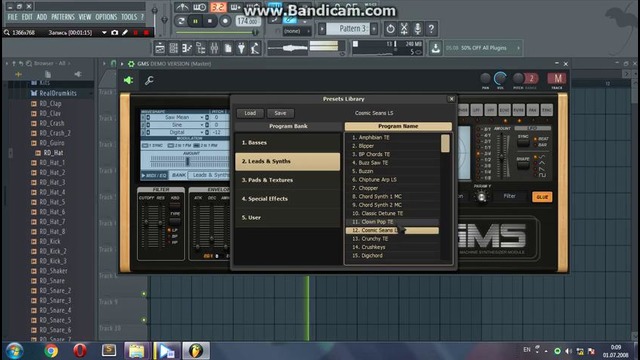Choose preset 7. Chopper
This screenshot has width=640, height=360.
392,188
